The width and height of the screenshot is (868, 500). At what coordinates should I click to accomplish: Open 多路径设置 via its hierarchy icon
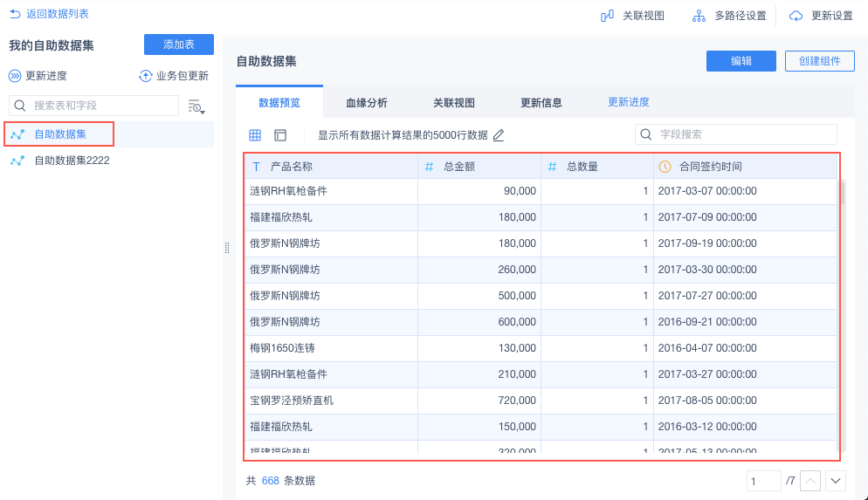click(699, 16)
